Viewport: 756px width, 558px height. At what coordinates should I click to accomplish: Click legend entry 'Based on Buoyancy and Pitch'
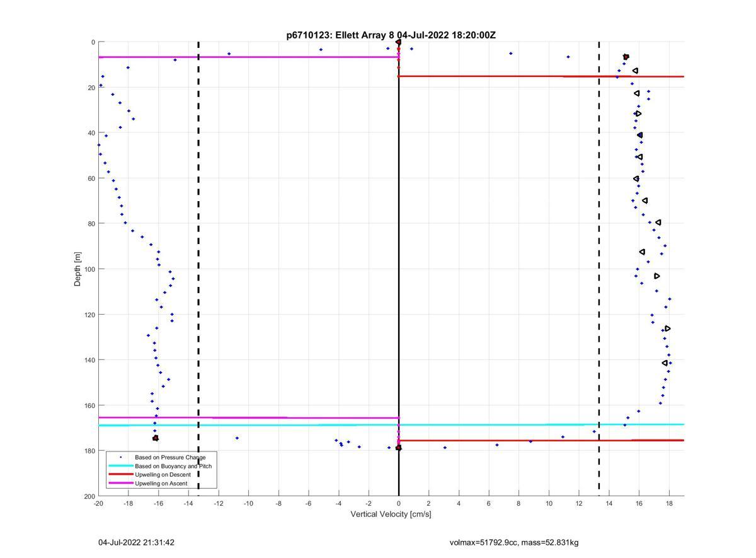click(x=173, y=466)
